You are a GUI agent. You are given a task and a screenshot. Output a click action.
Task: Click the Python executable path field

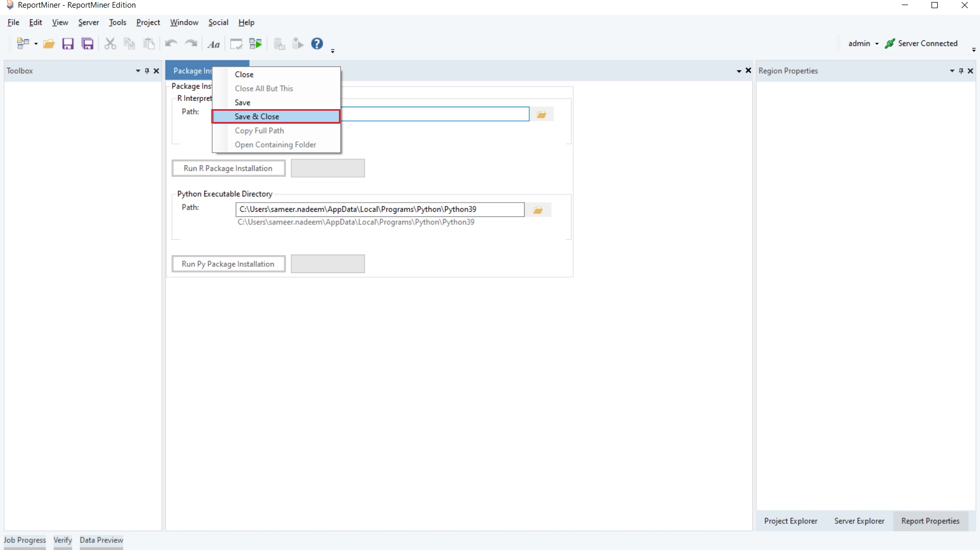pyautogui.click(x=380, y=209)
